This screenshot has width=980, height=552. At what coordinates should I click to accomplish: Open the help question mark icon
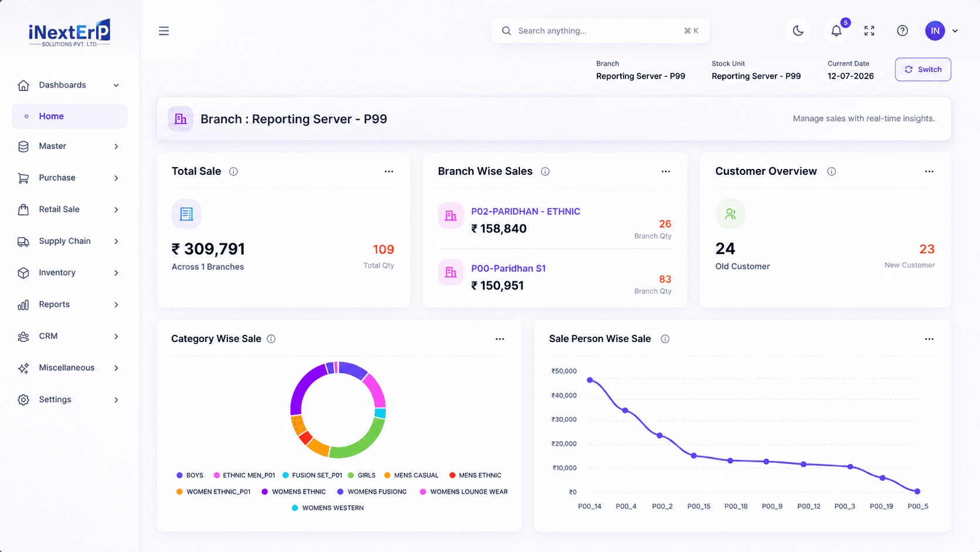click(903, 31)
